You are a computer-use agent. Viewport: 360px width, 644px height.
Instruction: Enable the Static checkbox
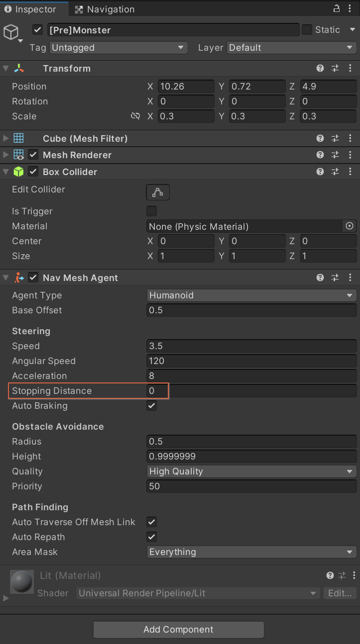tap(307, 30)
